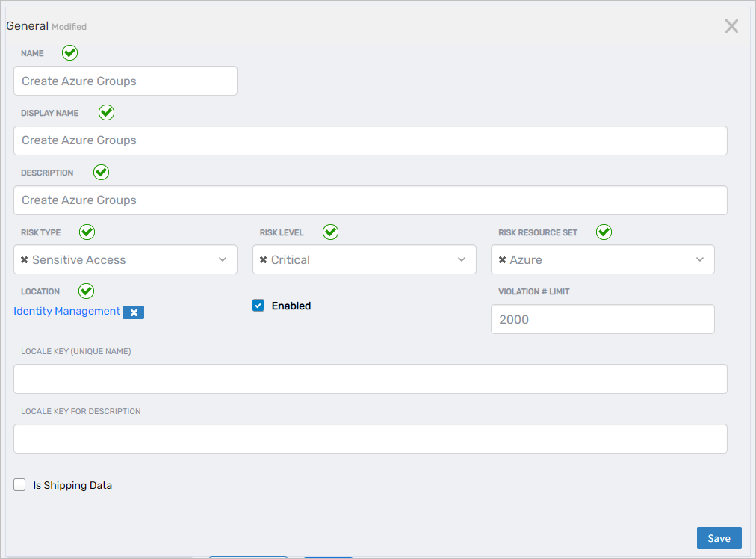Click the green checkmark next to NAME
Image resolution: width=756 pixels, height=559 pixels.
(x=69, y=53)
